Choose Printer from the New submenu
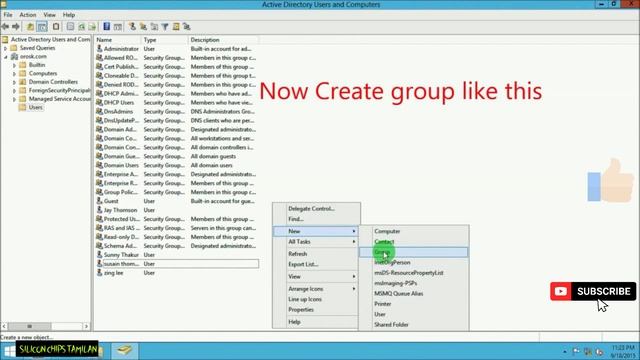Image resolution: width=640 pixels, height=360 pixels. tap(413, 304)
